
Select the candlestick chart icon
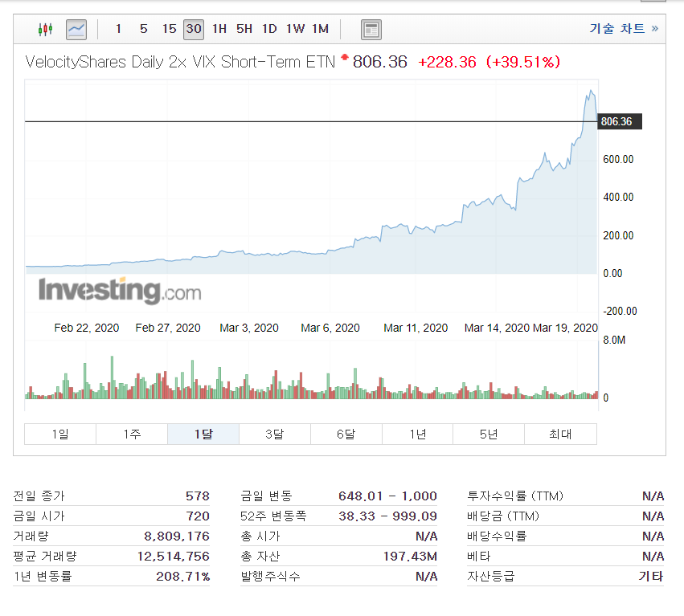pyautogui.click(x=45, y=28)
